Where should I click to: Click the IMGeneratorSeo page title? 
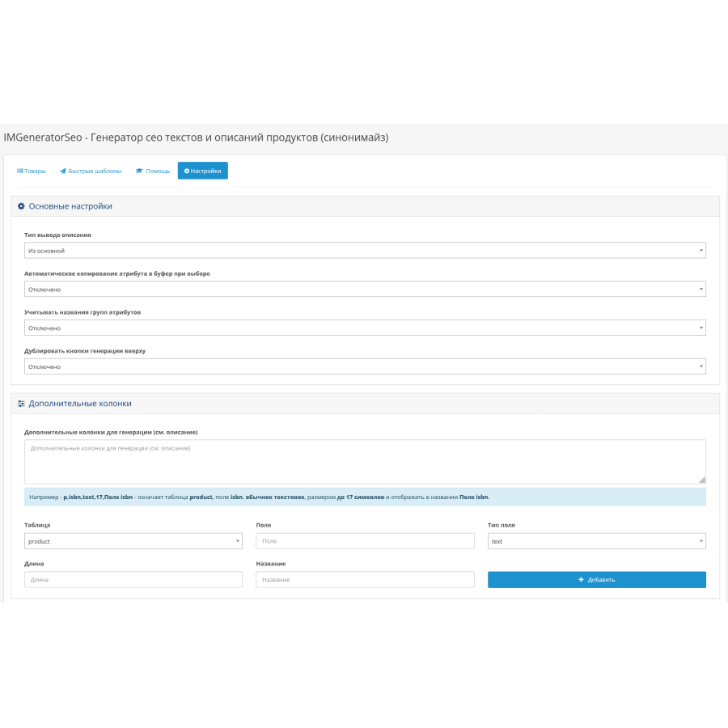pyautogui.click(x=196, y=138)
